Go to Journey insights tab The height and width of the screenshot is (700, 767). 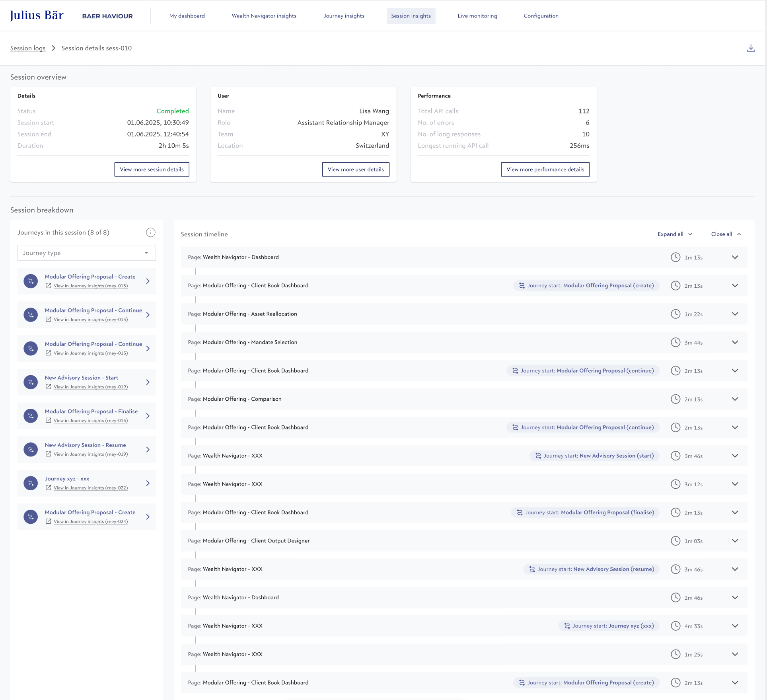344,16
